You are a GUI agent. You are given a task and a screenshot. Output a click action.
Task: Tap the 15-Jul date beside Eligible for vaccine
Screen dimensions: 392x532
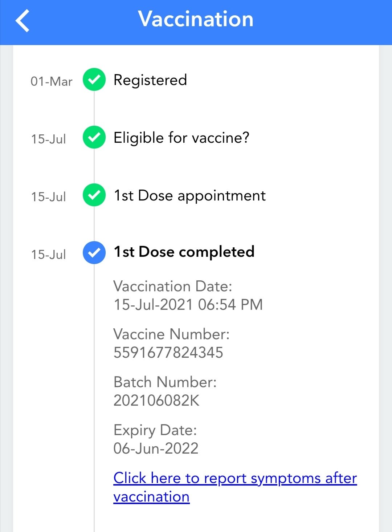pyautogui.click(x=49, y=139)
